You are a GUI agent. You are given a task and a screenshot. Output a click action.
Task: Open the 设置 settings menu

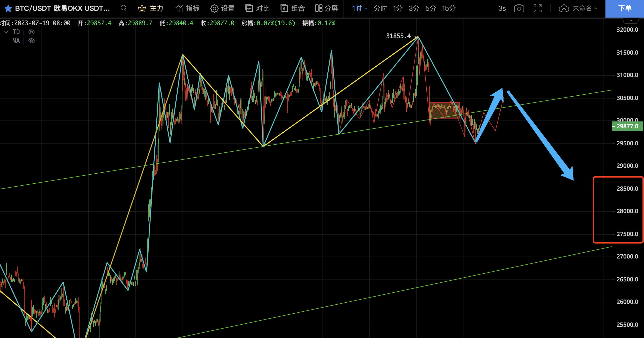222,9
